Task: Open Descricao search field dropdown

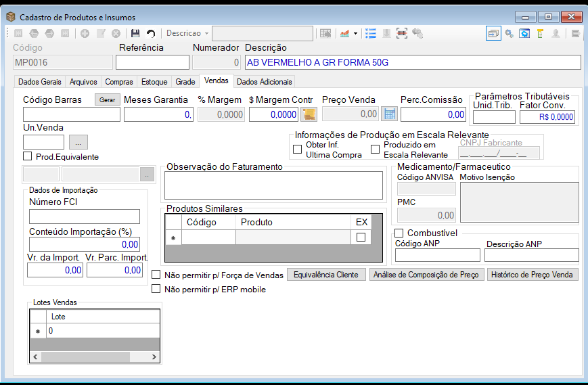Action: [206, 33]
